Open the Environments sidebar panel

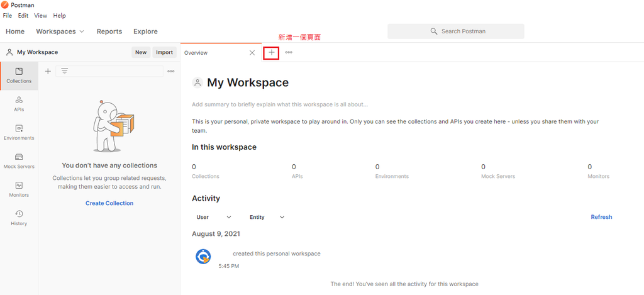[19, 133]
